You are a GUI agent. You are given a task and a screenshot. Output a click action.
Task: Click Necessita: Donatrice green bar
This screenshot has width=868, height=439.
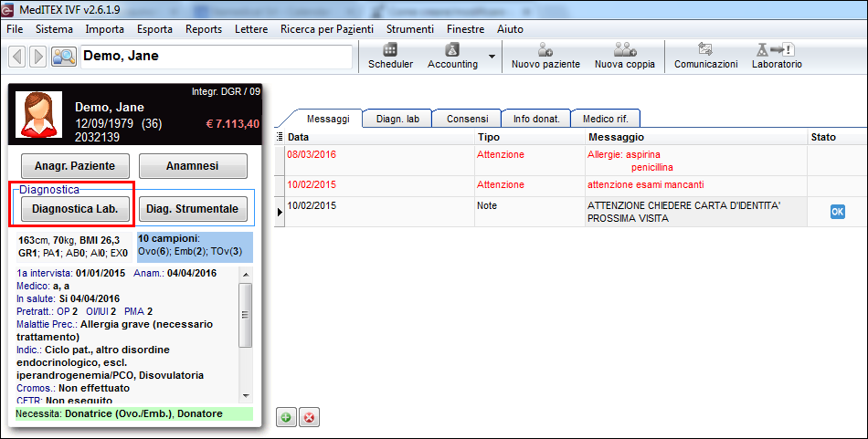coord(134,413)
